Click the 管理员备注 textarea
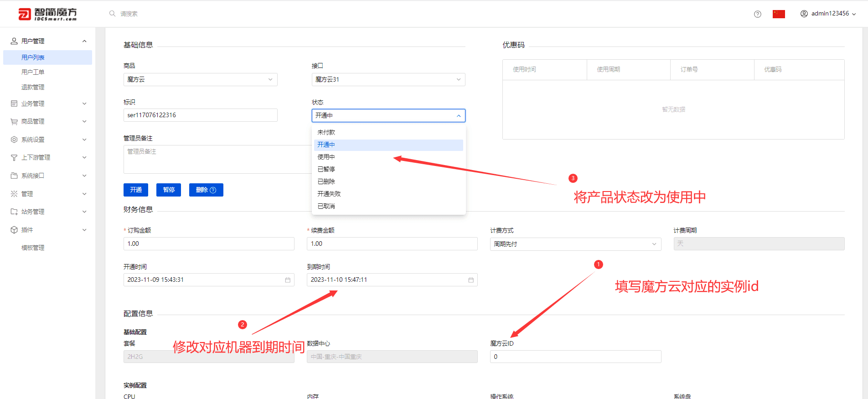Viewport: 868px width, 399px height. [217, 159]
